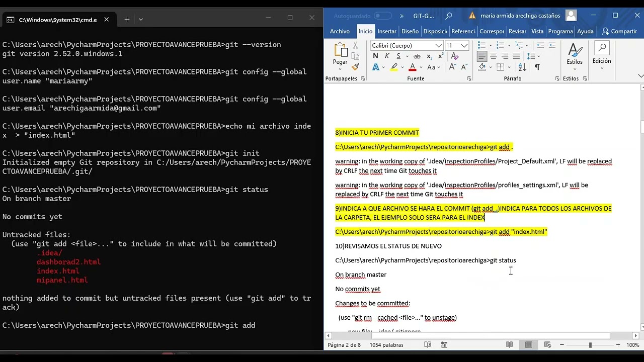Image resolution: width=644 pixels, height=362 pixels.
Task: Open the terminal tab dropdown arrow
Action: click(141, 19)
